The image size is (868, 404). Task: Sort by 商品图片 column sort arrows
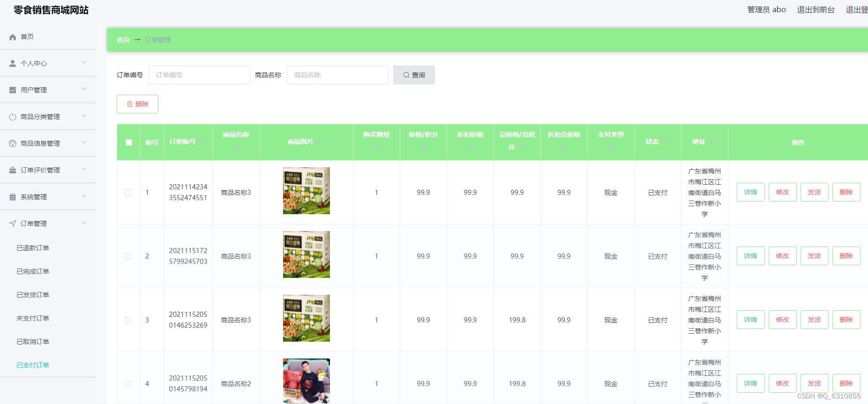(x=319, y=142)
